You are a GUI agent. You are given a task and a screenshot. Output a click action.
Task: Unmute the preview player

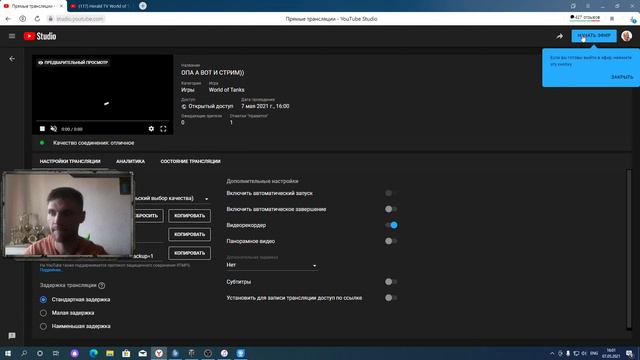tap(53, 129)
